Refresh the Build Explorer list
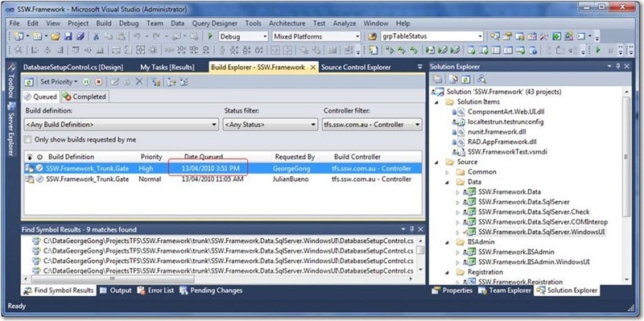Screen dimensions: 644x321 click(30, 82)
